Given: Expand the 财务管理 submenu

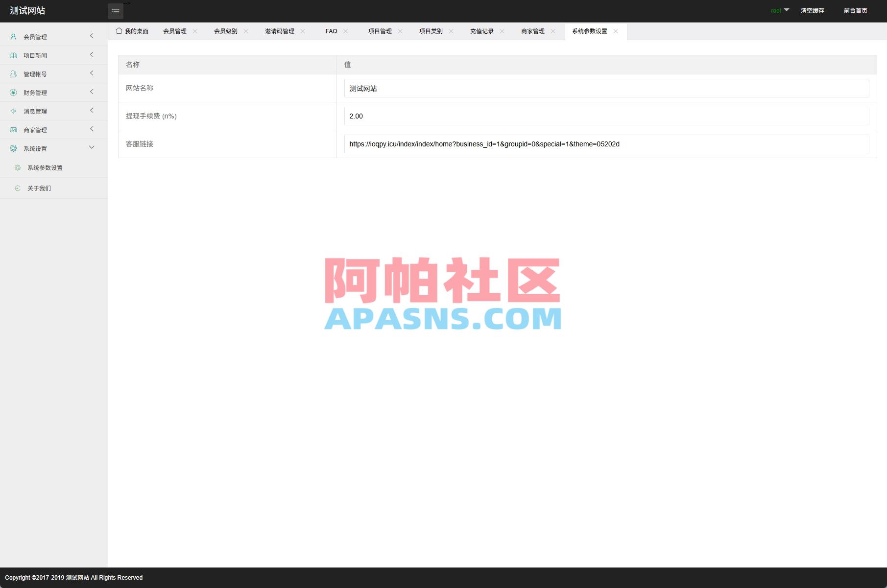Looking at the screenshot, I should click(91, 92).
